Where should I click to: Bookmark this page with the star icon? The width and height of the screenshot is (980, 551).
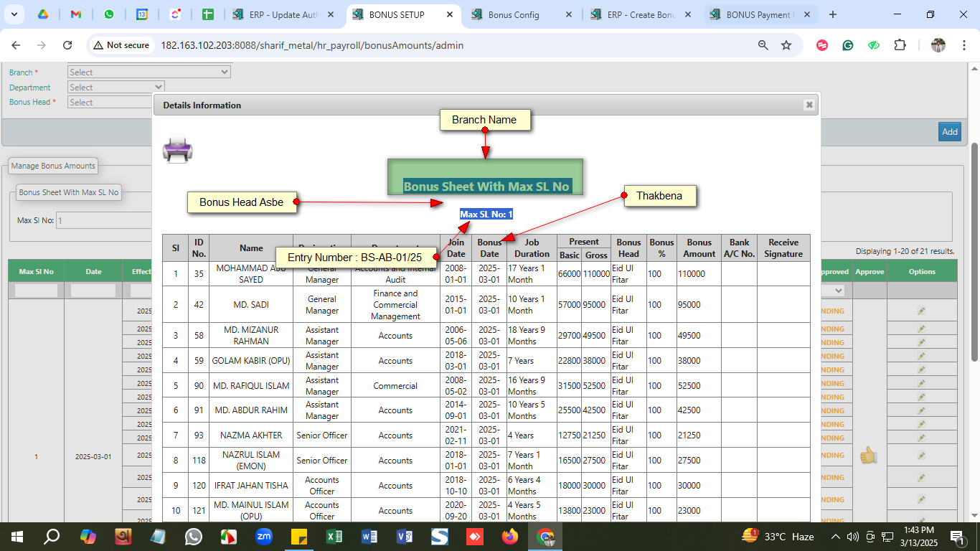(786, 45)
